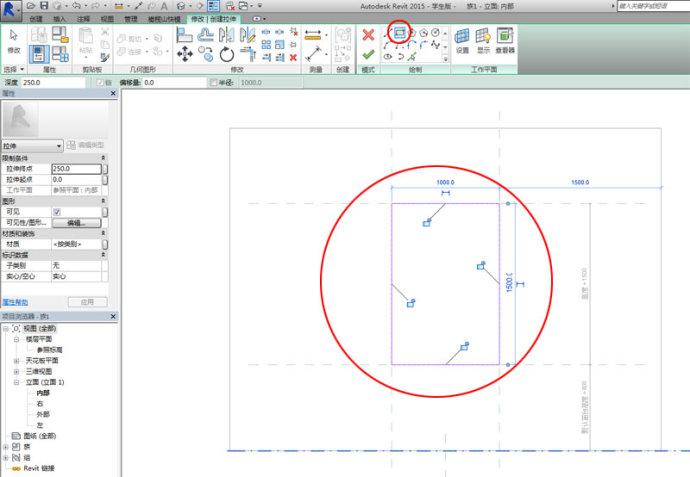Select the Rotate tool in Modify panel
Screen dimensions: 690x477
227,54
